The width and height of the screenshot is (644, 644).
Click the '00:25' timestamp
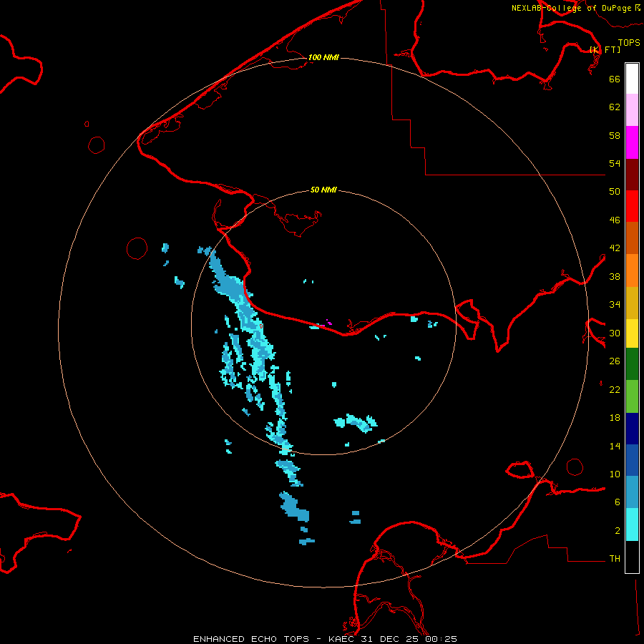coord(441,639)
